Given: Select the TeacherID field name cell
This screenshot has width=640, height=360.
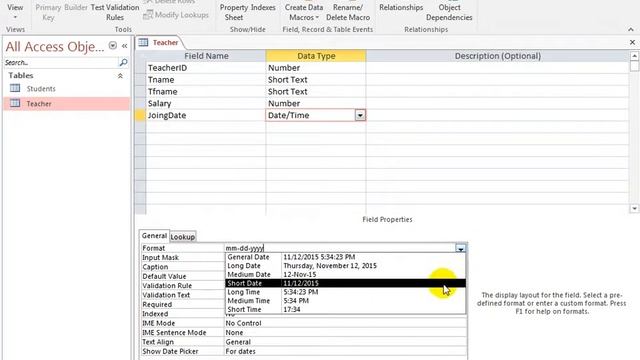Looking at the screenshot, I should point(206,68).
